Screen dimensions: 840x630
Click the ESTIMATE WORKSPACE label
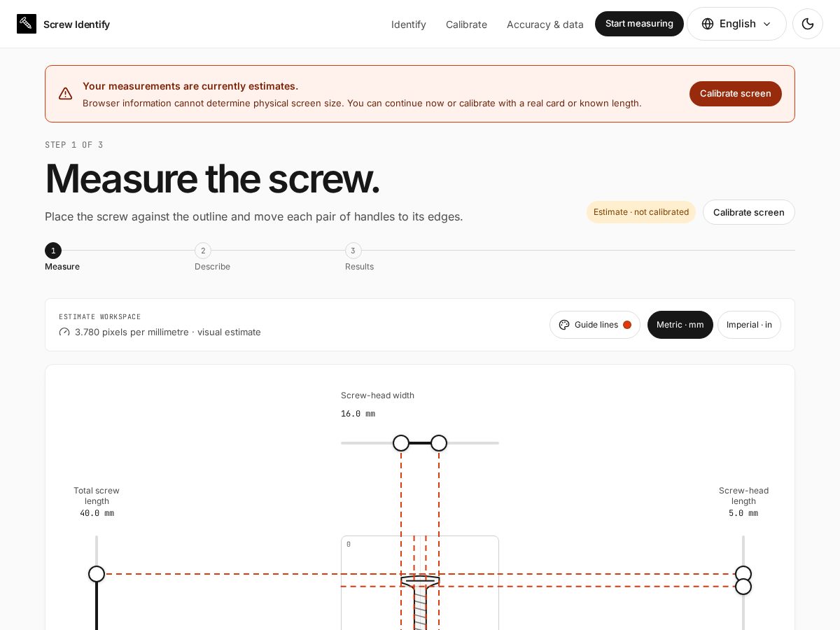pos(100,317)
